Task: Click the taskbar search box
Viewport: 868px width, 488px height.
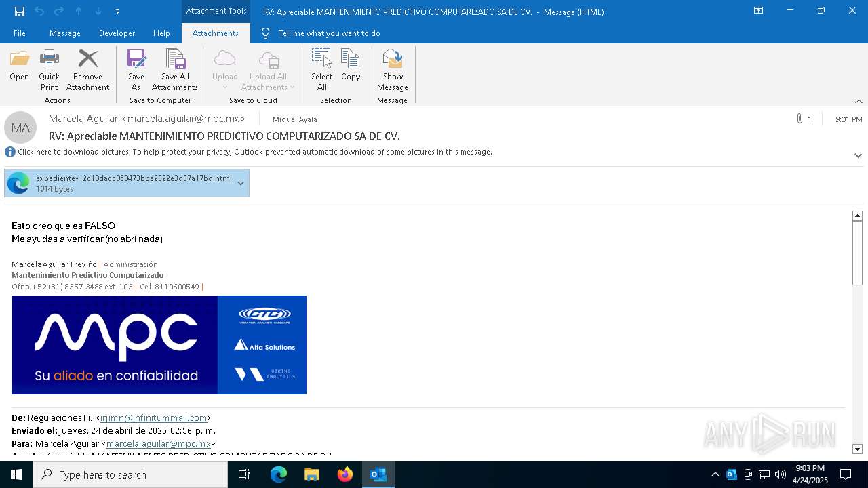Action: click(x=130, y=474)
